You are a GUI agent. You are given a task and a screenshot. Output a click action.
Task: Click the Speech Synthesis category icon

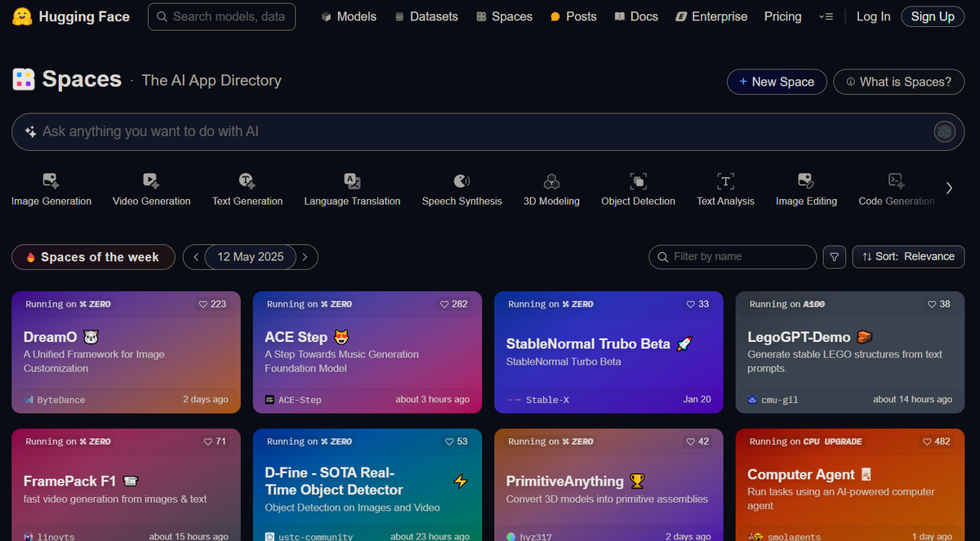coord(461,180)
